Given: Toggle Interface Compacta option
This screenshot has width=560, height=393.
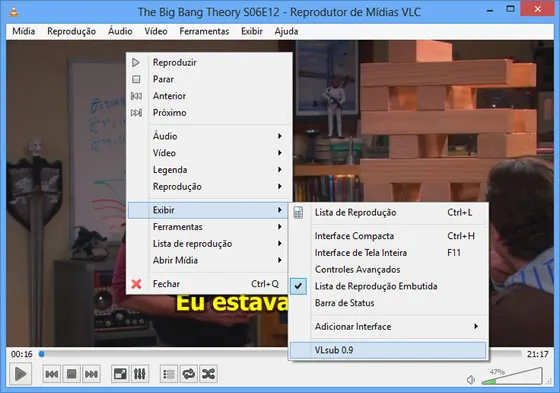Looking at the screenshot, I should coord(388,236).
